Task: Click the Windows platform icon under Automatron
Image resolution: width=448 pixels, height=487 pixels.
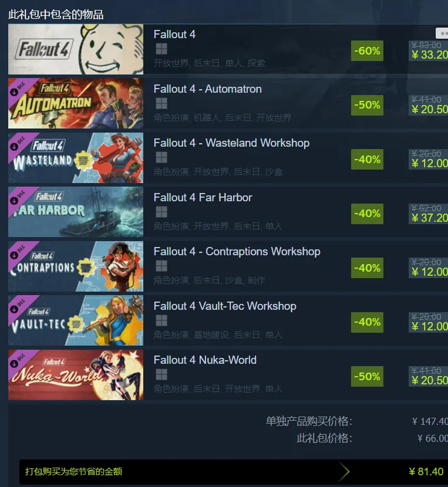Action: 161,103
